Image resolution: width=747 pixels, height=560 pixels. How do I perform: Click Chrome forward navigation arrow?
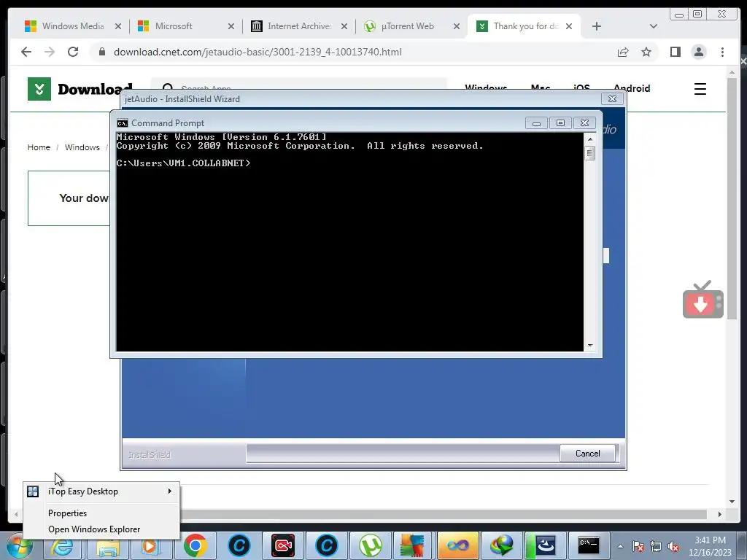tap(50, 52)
